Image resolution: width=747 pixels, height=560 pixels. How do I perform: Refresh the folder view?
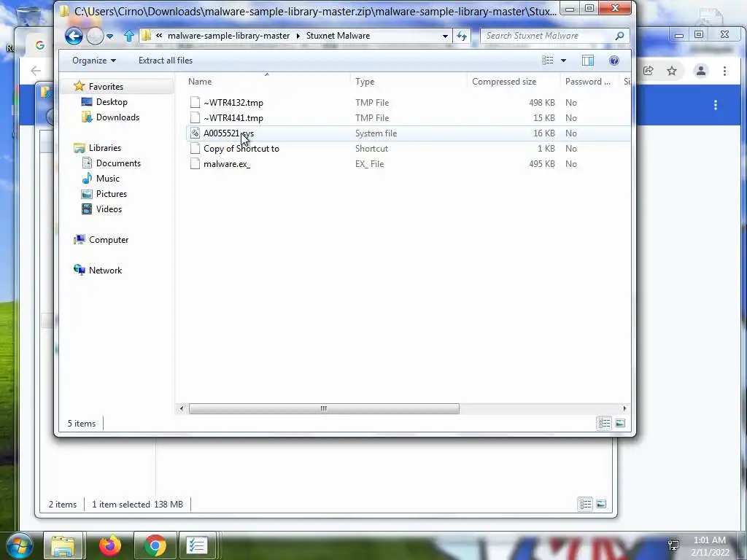point(462,36)
